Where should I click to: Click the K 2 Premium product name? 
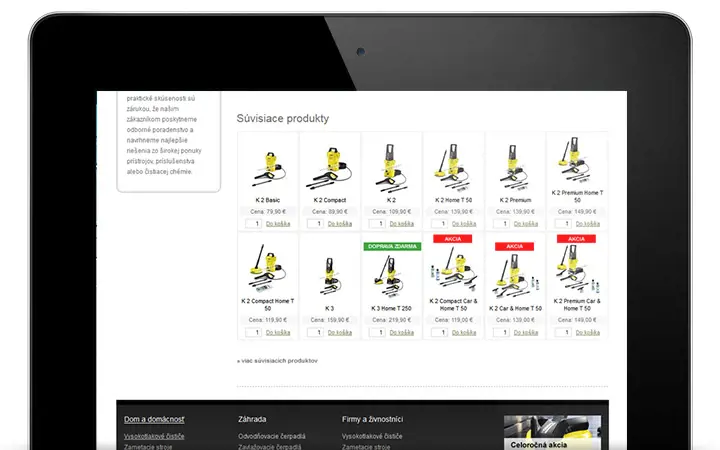515,200
